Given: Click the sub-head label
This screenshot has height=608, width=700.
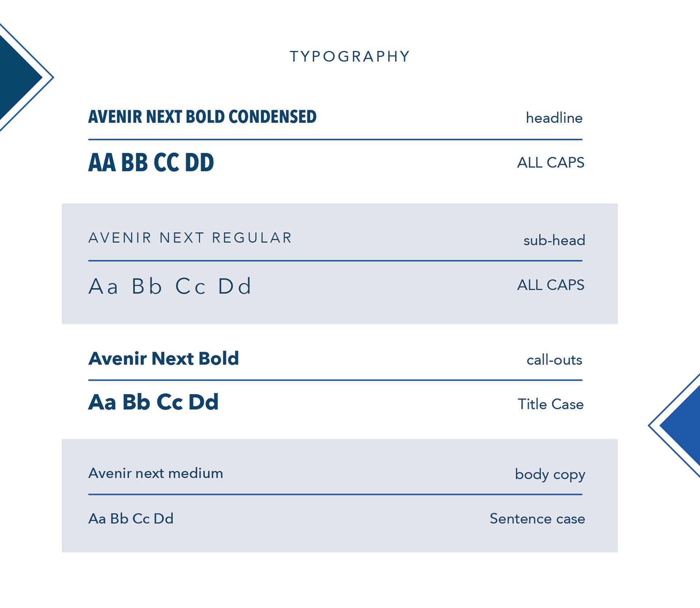Looking at the screenshot, I should [554, 241].
